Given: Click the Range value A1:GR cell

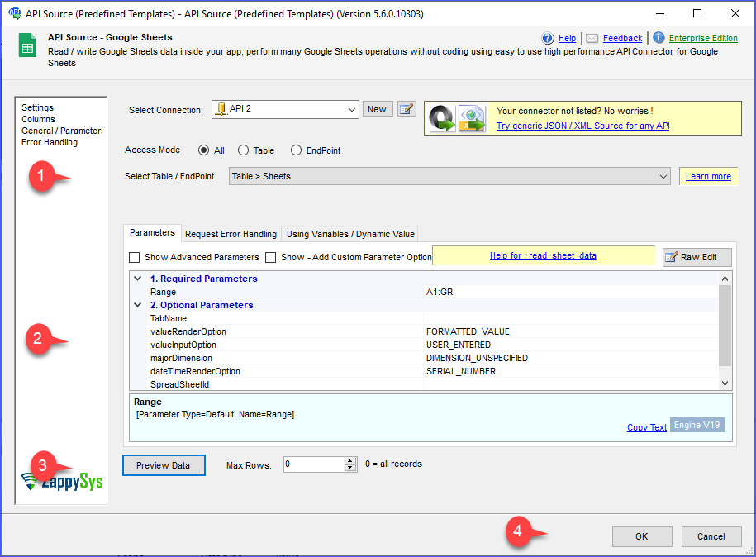Looking at the screenshot, I should [570, 292].
